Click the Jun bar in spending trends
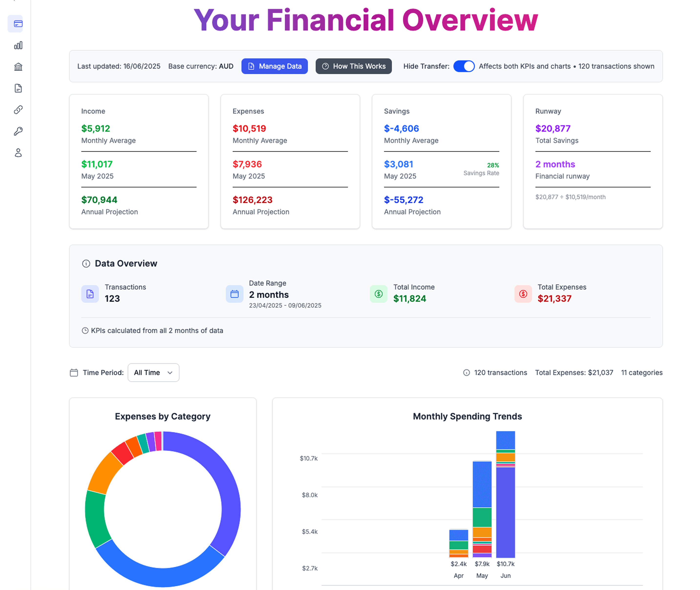Viewport: 700px width, 590px height. click(505, 494)
